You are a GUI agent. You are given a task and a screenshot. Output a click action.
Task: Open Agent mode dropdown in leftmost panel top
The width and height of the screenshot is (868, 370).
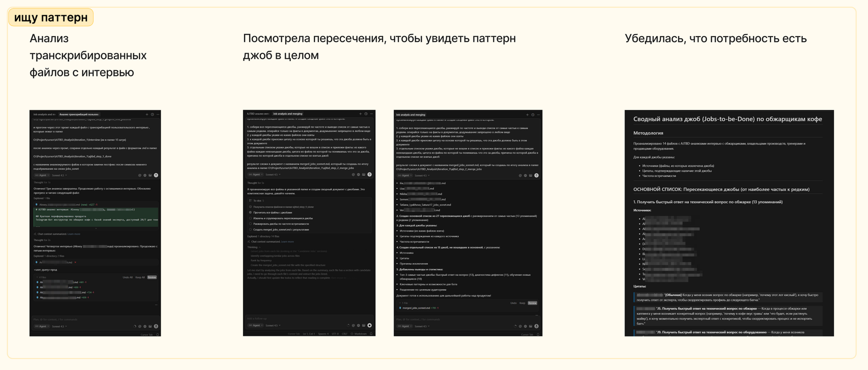[x=42, y=175]
